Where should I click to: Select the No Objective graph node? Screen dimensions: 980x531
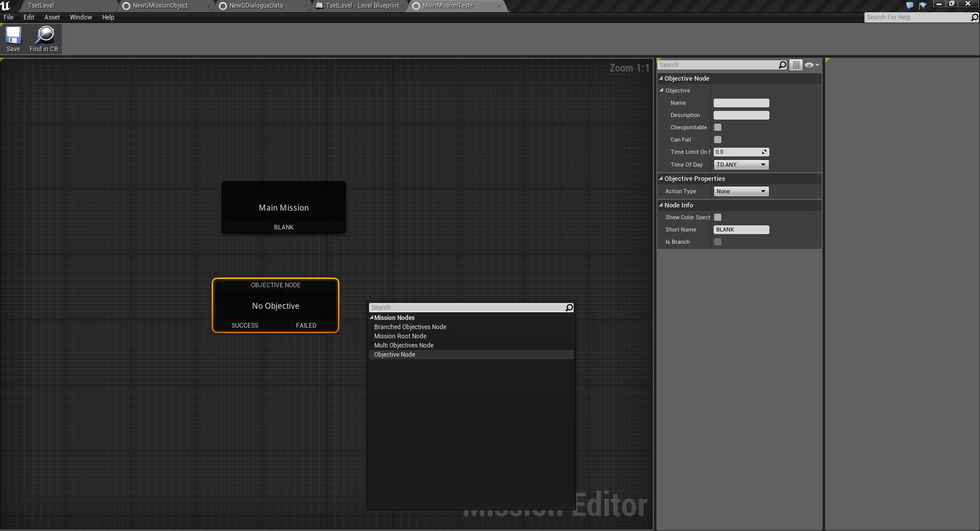pyautogui.click(x=276, y=306)
